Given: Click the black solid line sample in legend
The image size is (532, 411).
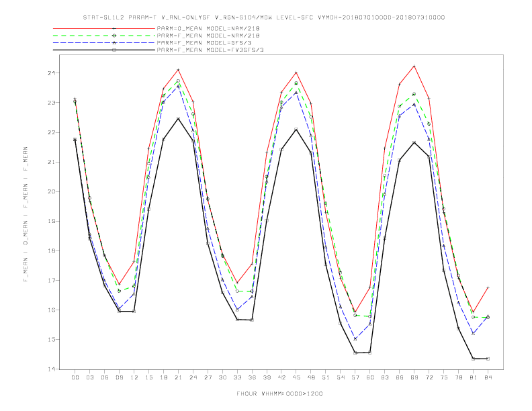Looking at the screenshot, I should point(104,50).
